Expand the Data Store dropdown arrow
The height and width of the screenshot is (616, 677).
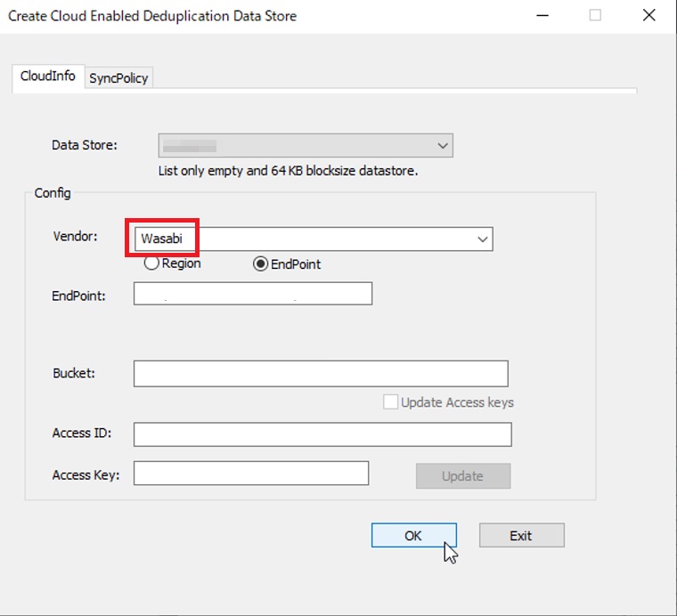443,145
